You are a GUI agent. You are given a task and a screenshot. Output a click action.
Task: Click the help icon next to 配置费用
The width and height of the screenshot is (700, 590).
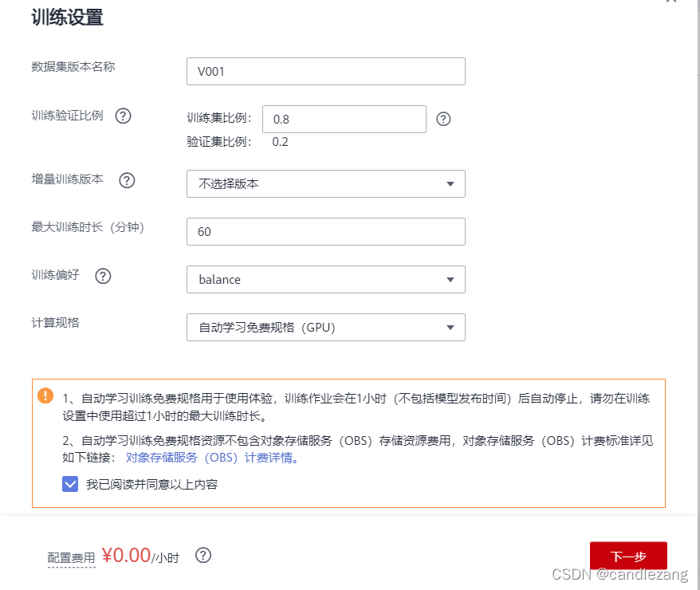203,556
